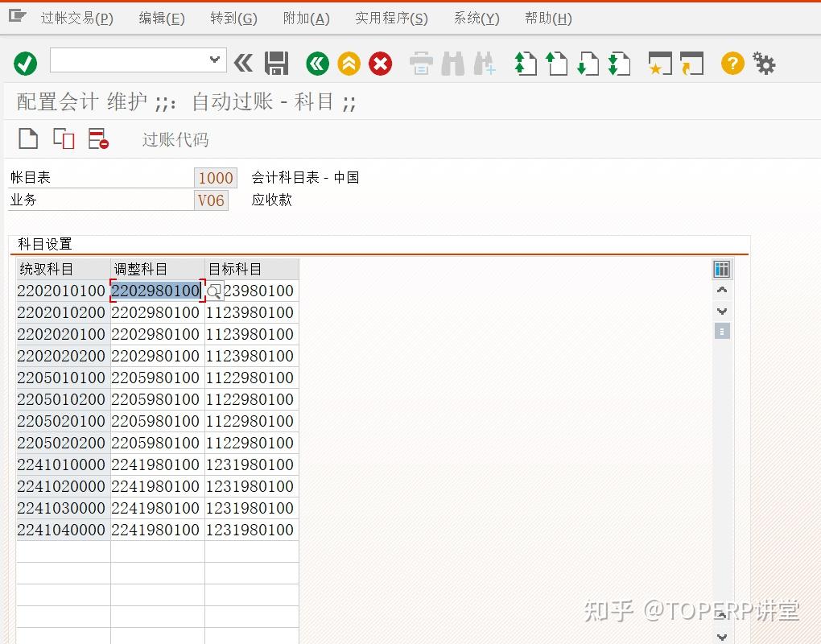Cancel the transaction with the red X icon
Screen dimensions: 821x644
[380, 64]
